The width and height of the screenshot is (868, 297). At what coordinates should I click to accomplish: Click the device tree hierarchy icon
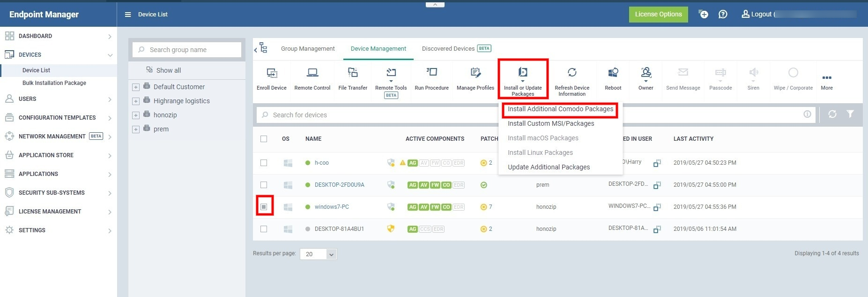click(263, 48)
